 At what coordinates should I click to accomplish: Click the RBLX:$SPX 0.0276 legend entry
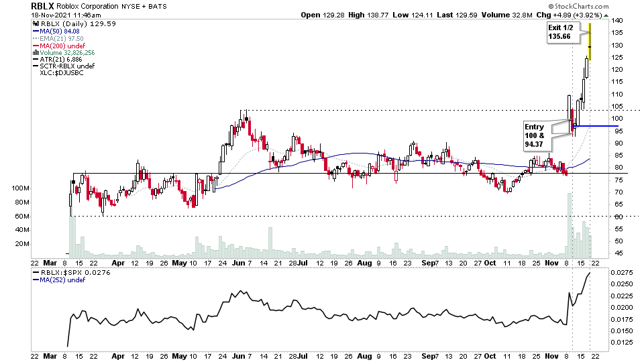72,273
